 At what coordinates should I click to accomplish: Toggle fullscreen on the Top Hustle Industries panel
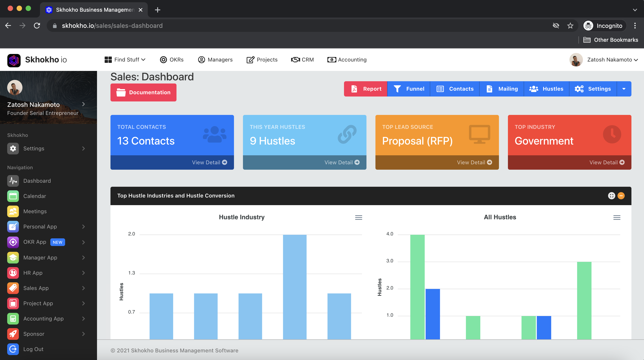(x=611, y=196)
